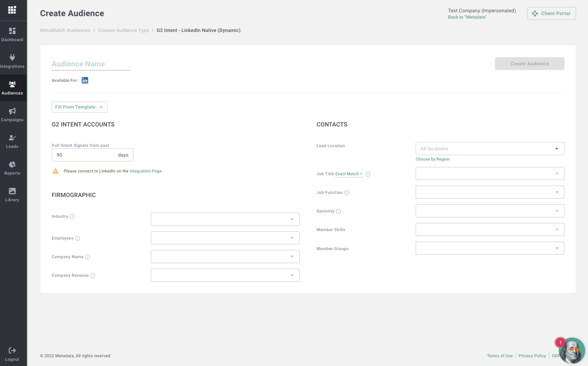Expand the Lead Location dropdown

click(490, 149)
